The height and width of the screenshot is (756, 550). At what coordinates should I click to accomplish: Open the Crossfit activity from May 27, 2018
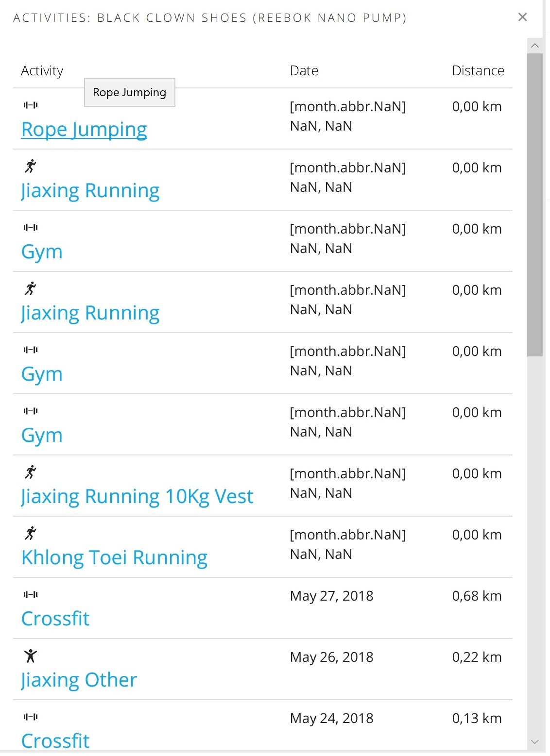(55, 619)
